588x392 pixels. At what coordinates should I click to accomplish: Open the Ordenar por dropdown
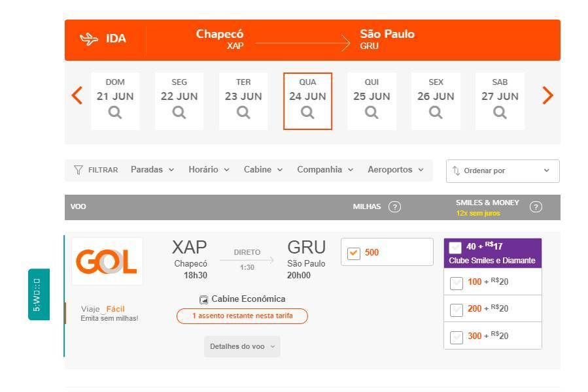pos(502,171)
